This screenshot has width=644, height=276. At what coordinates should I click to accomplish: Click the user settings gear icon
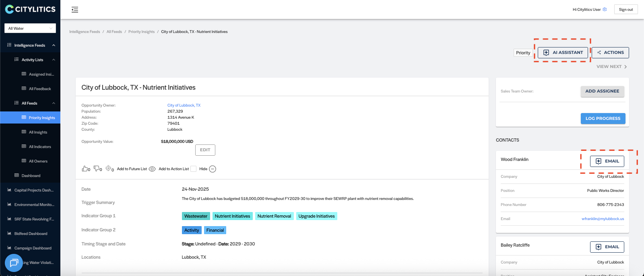click(605, 9)
